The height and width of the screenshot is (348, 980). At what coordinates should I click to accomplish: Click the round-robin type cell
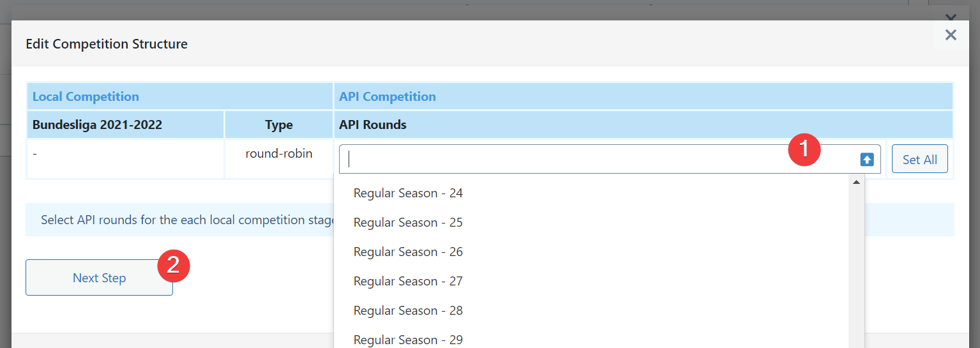coord(279,154)
